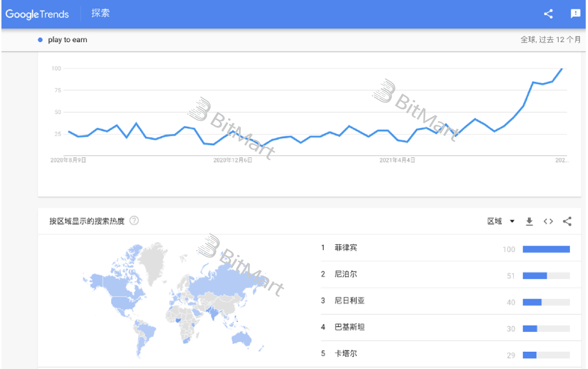Image resolution: width=588 pixels, height=369 pixels.
Task: Open the 尼日利亚 region entry
Action: [x=349, y=301]
